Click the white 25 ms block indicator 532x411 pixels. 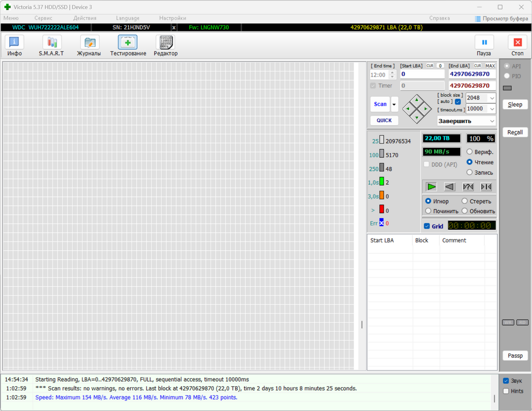coord(382,139)
